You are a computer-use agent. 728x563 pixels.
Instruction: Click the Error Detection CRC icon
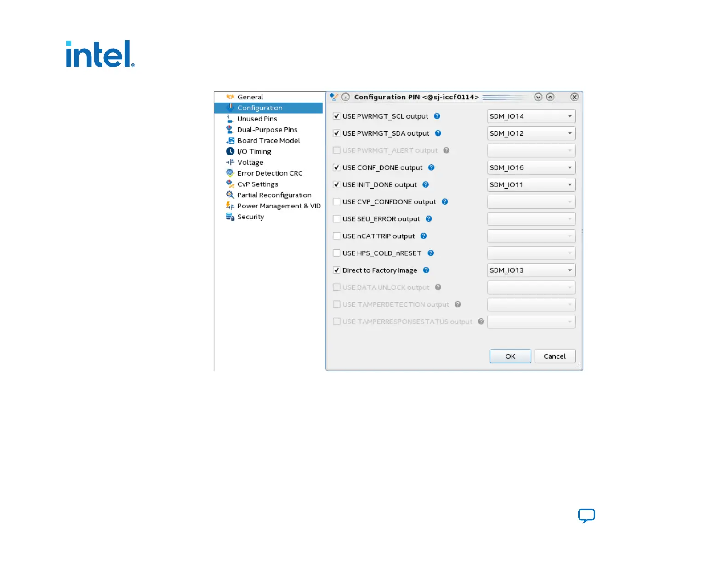pyautogui.click(x=230, y=173)
